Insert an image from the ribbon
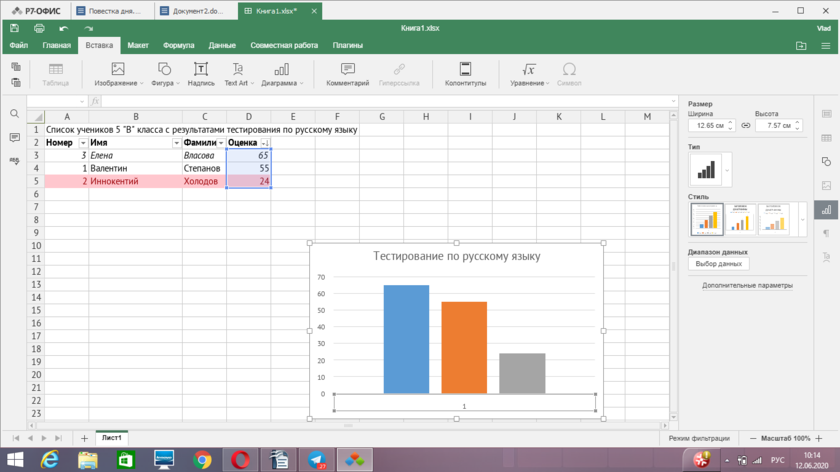The width and height of the screenshot is (840, 472). click(x=118, y=74)
